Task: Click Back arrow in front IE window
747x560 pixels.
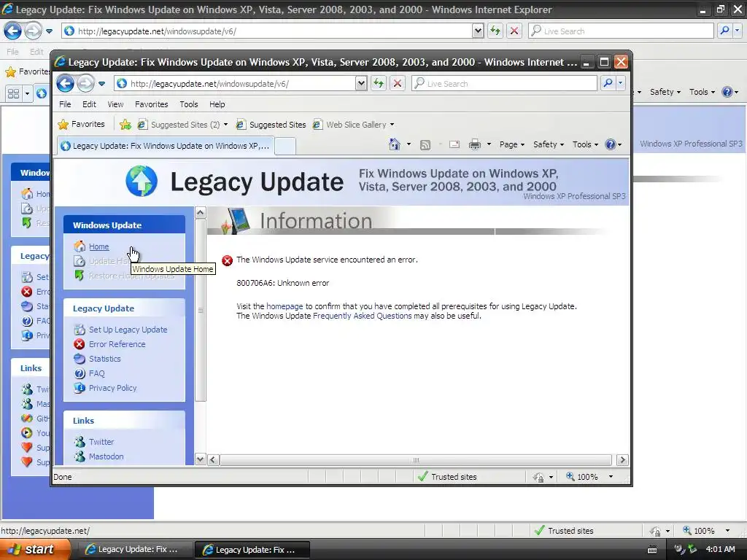Action: click(65, 84)
